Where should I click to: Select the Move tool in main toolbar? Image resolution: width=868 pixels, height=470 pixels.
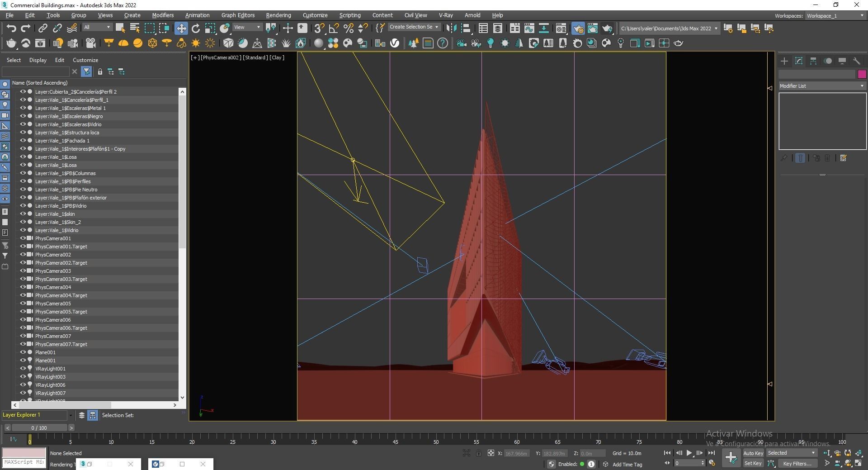click(x=181, y=28)
